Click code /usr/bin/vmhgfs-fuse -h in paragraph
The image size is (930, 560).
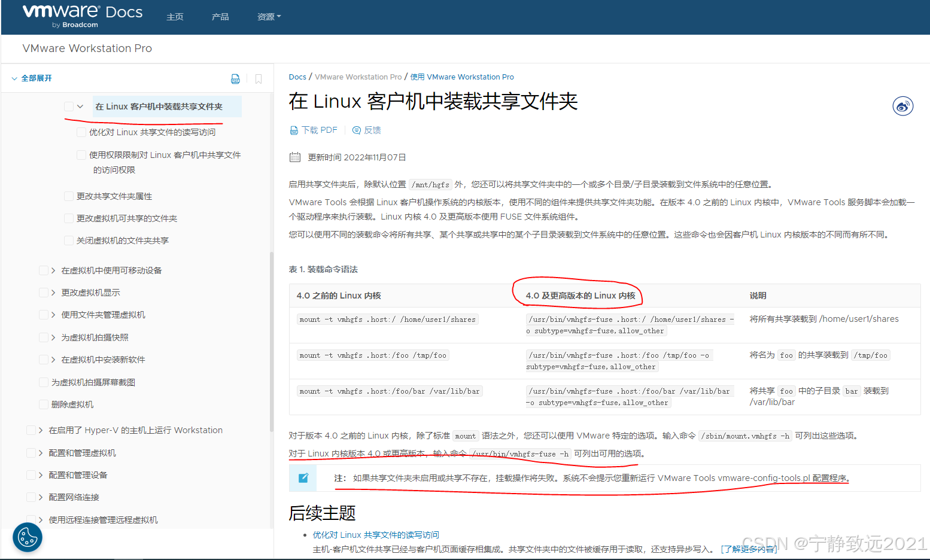pos(521,454)
